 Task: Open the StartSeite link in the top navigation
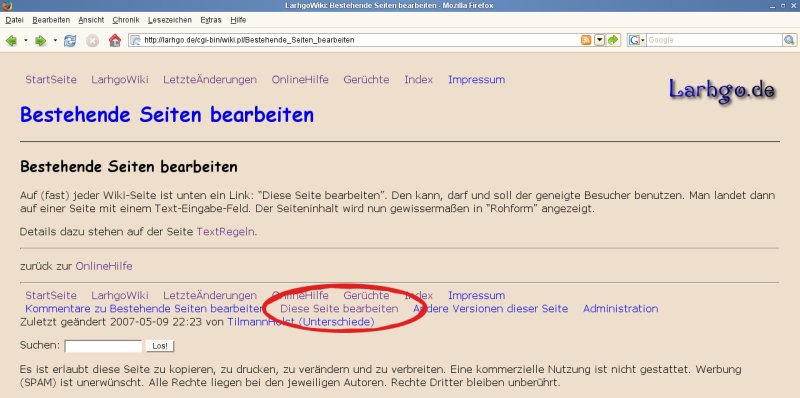51,80
